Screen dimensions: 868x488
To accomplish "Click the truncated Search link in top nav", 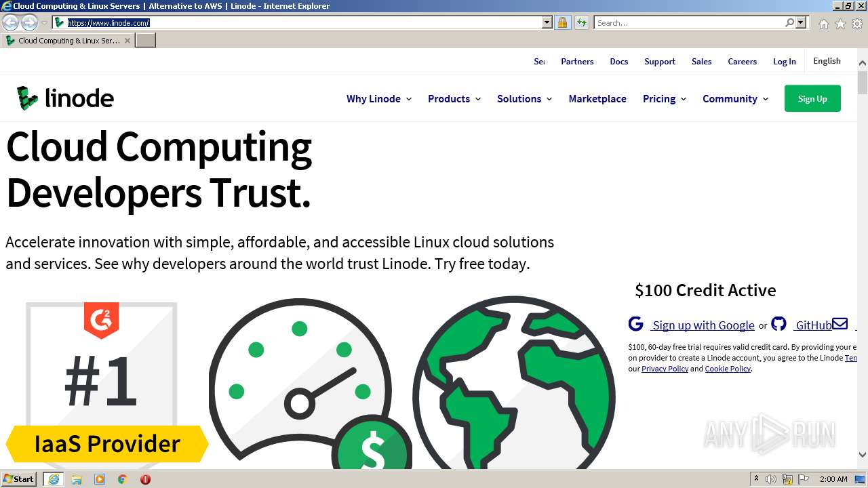I will 539,61.
